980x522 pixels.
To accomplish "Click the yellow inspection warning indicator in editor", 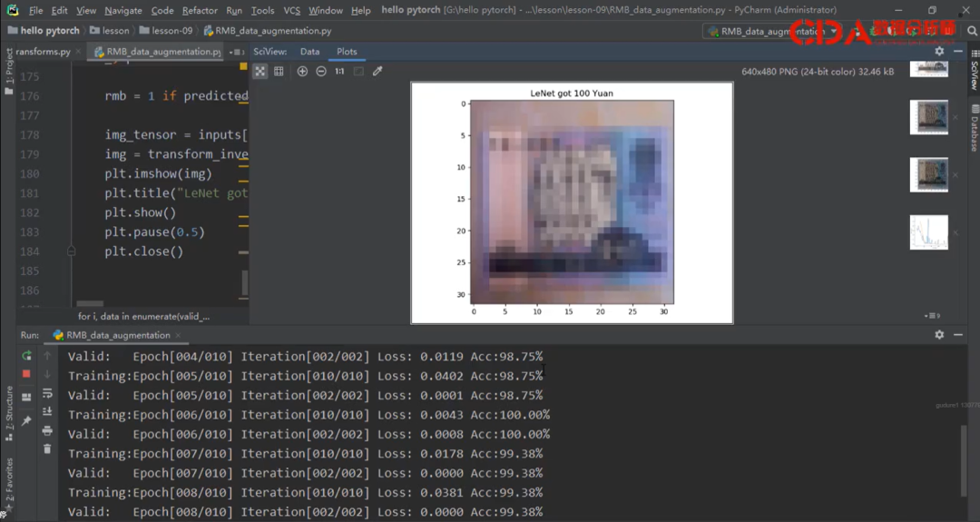I will point(243,65).
